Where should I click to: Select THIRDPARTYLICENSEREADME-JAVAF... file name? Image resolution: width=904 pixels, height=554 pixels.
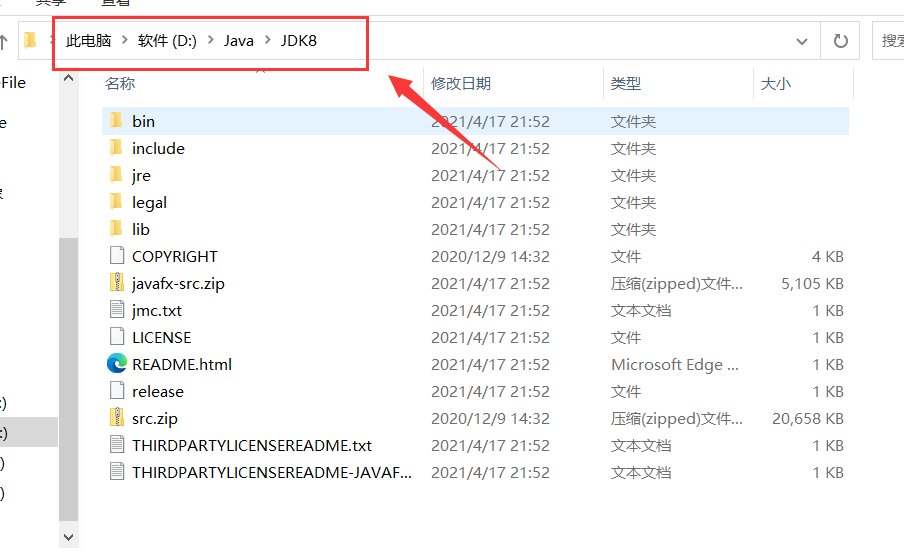point(272,473)
